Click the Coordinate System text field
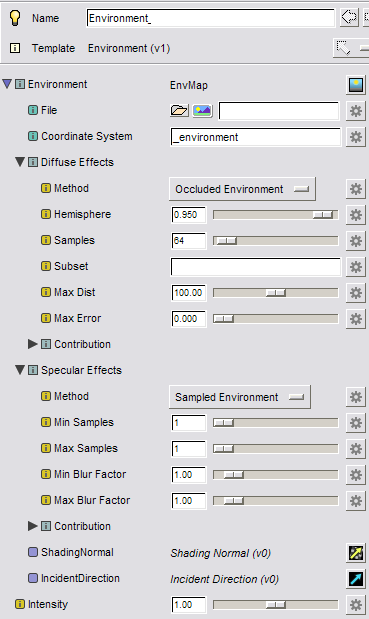369x619 pixels. click(256, 137)
